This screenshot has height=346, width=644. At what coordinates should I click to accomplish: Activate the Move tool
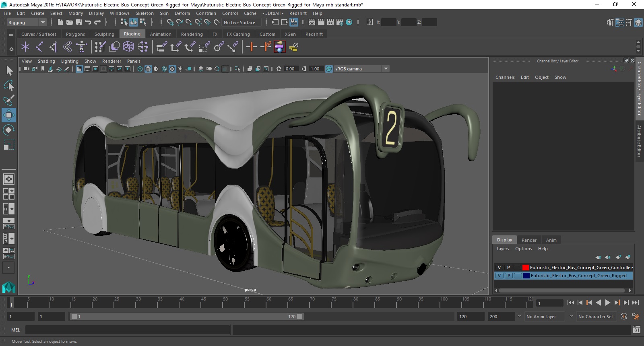[x=9, y=115]
